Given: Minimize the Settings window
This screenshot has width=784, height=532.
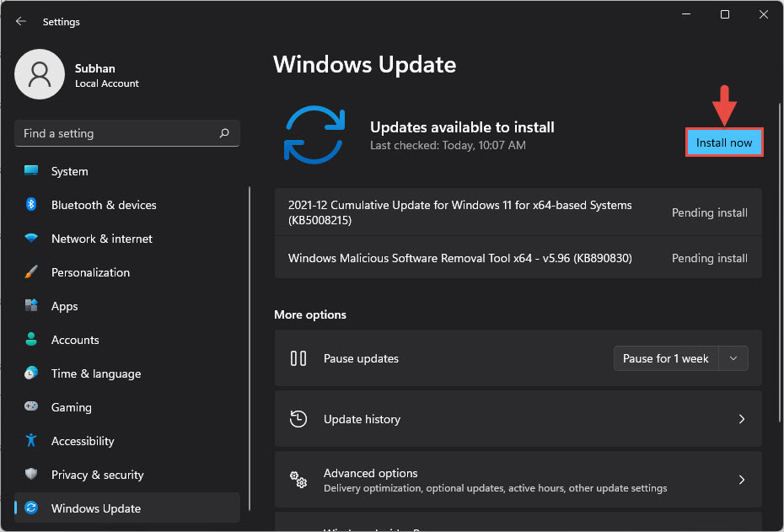Looking at the screenshot, I should [686, 14].
